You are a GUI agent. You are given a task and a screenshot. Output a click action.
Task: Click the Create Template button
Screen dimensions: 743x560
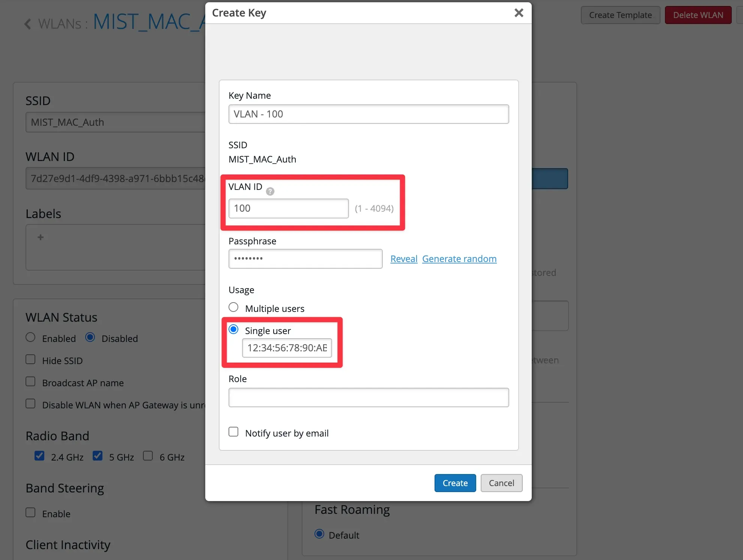[620, 15]
